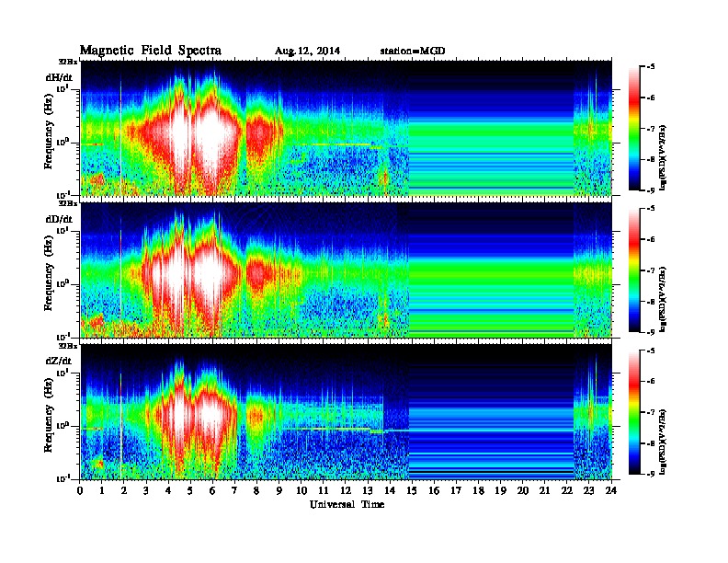Click the dD/dt spectrogram plot area
This screenshot has width=728, height=563.
pyautogui.click(x=347, y=270)
